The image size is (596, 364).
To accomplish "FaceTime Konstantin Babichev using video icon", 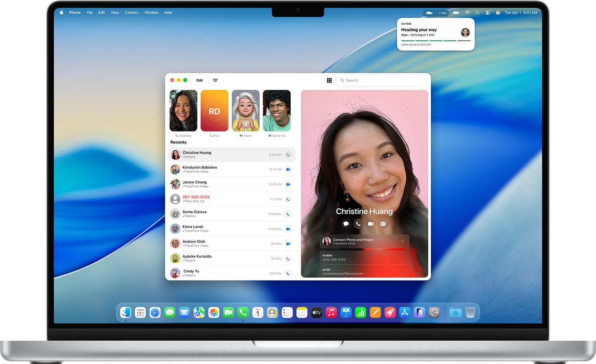I will [x=288, y=169].
